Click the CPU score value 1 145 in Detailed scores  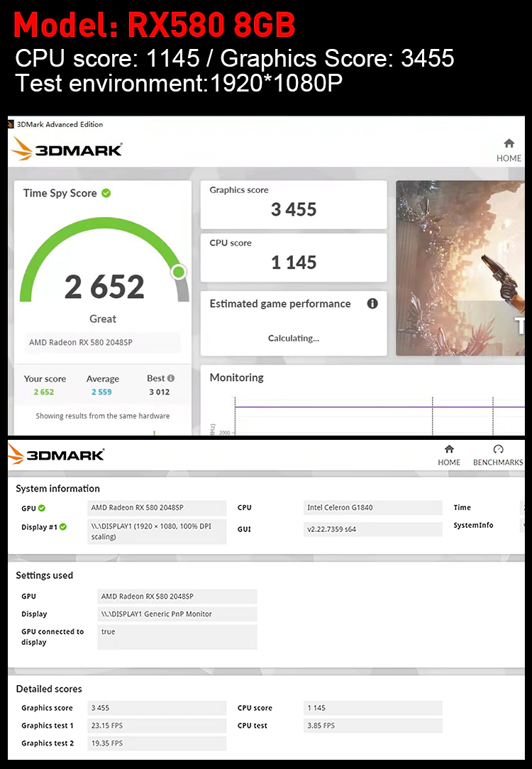(372, 708)
